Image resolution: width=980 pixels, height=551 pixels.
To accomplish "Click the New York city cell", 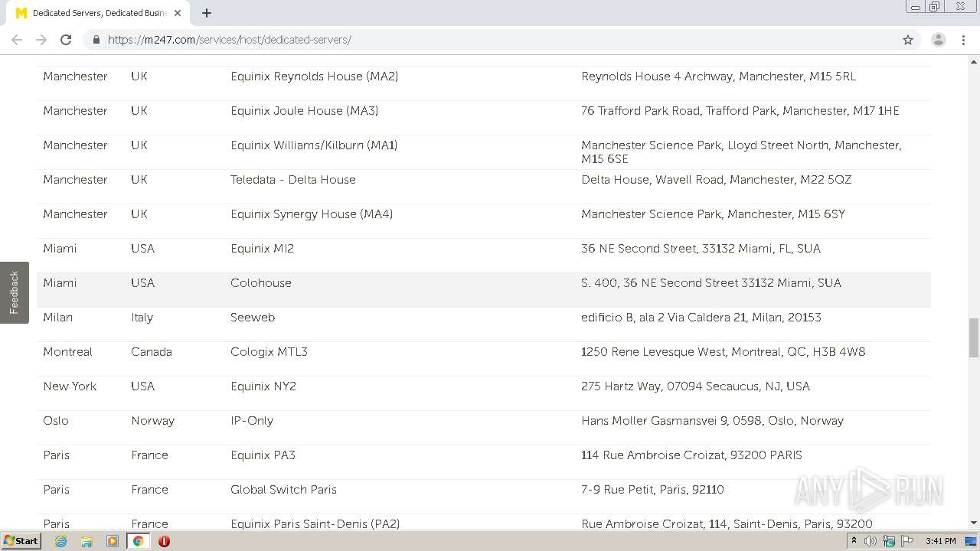I will tap(70, 386).
